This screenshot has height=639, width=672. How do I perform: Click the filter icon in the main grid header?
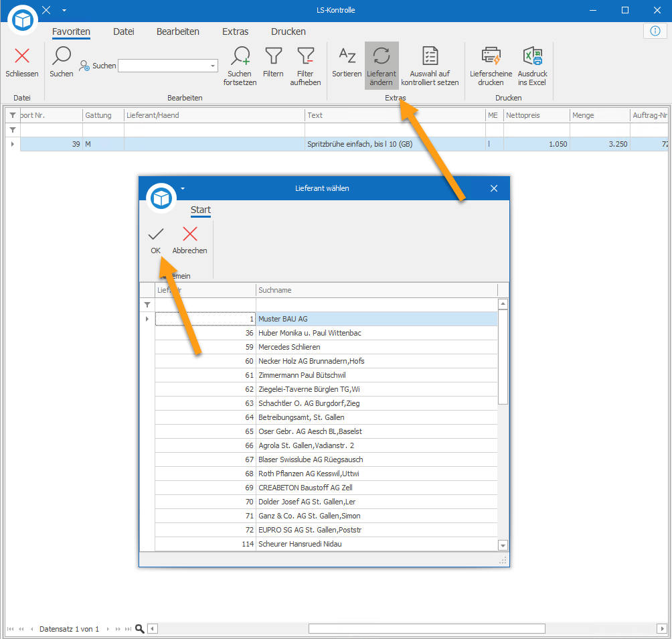[x=13, y=115]
